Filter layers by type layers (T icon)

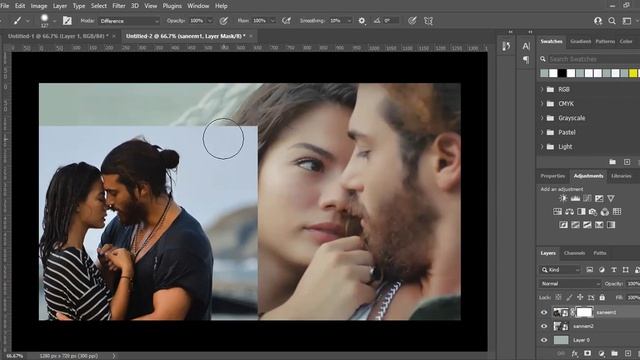(613, 270)
